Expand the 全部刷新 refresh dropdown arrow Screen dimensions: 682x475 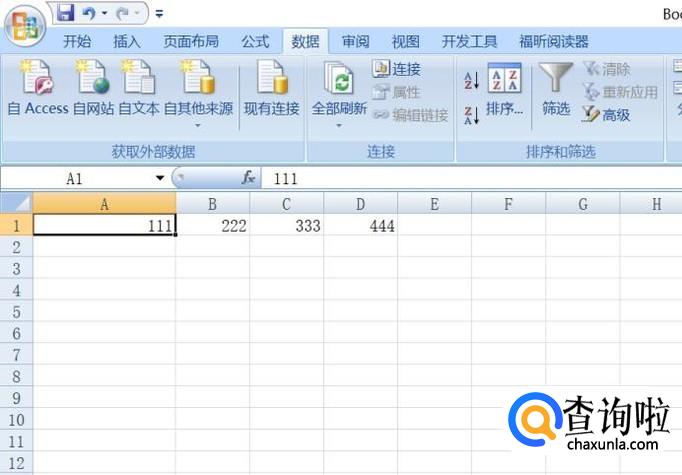(338, 125)
